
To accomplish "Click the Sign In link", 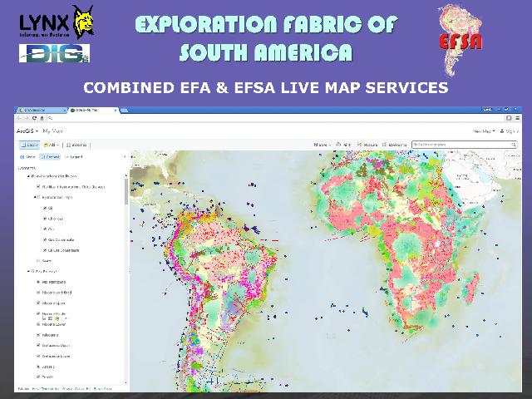I will pos(510,131).
